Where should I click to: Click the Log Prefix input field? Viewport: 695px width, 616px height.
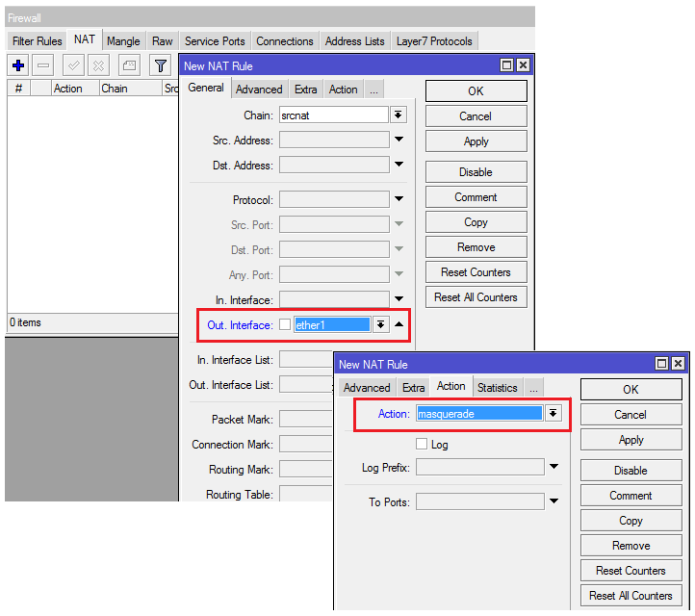480,467
